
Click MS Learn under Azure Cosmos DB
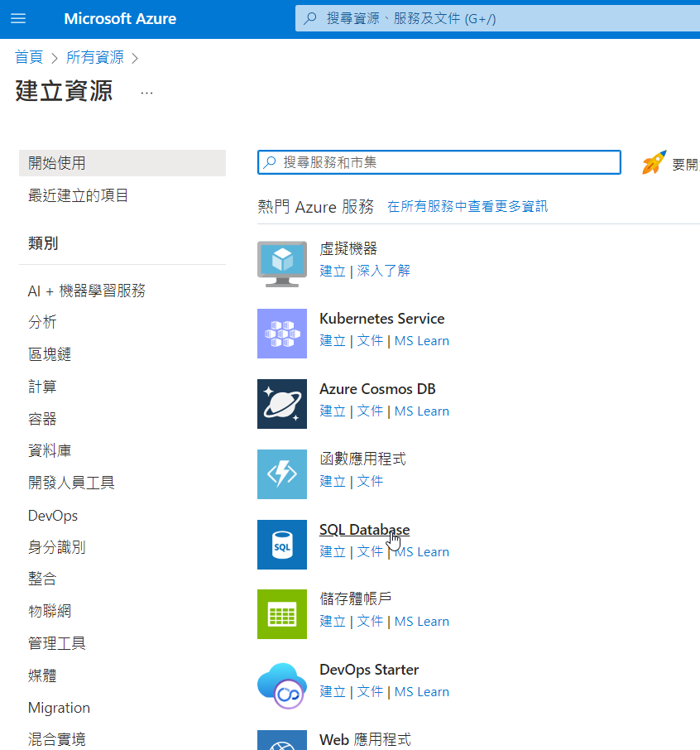coord(422,411)
